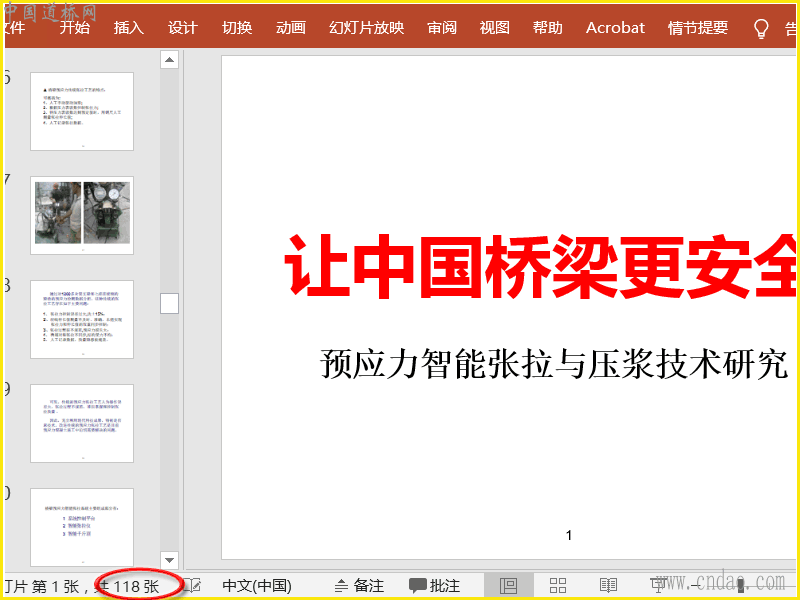Switch to Slide Sorter view icon
800x600 pixels.
point(558,586)
